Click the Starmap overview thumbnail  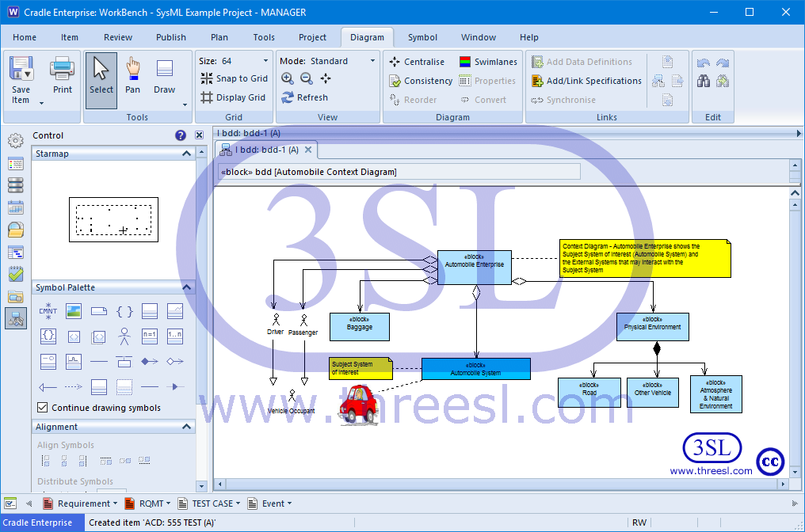click(113, 219)
